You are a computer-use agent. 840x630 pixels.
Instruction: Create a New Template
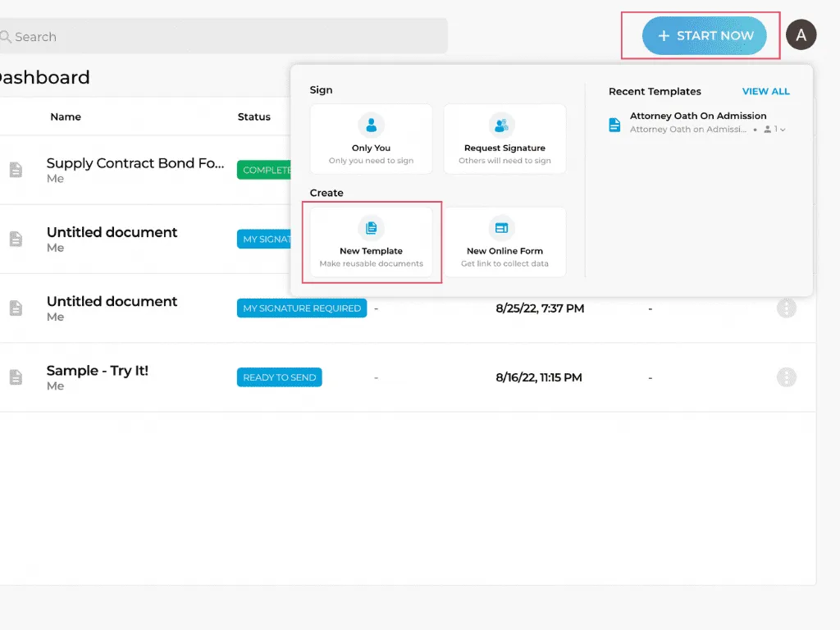[x=371, y=242]
